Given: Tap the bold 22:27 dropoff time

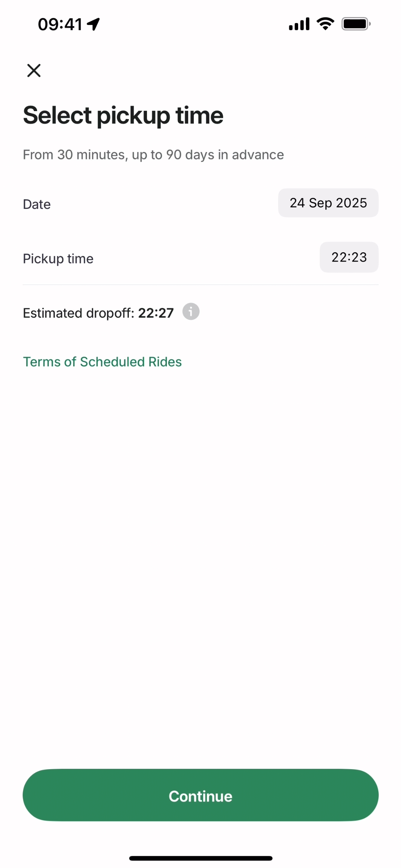Looking at the screenshot, I should point(156,313).
